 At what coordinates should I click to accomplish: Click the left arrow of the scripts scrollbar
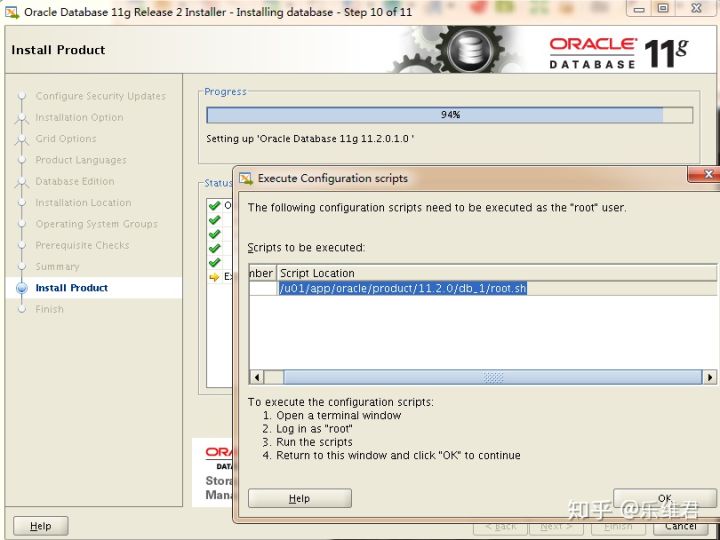click(257, 377)
